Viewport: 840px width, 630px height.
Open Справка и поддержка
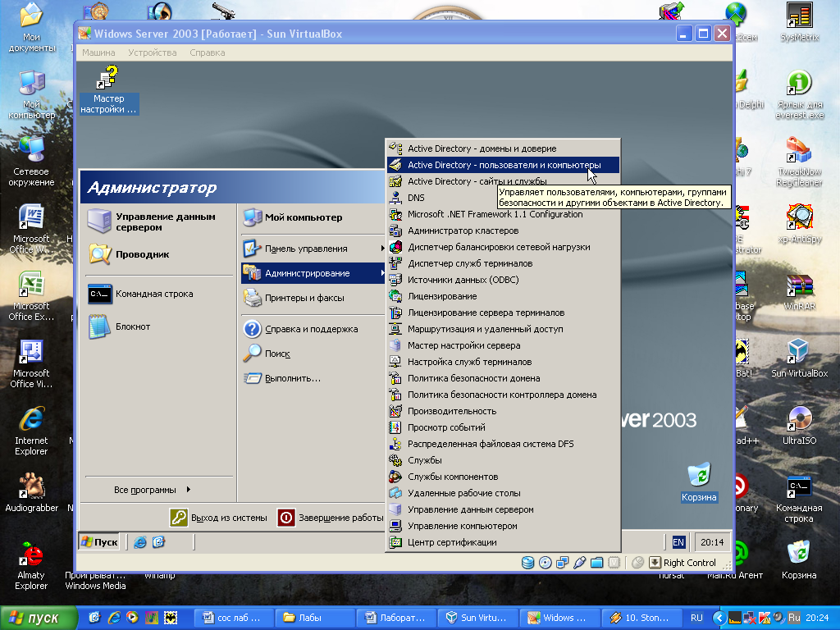[x=313, y=329]
